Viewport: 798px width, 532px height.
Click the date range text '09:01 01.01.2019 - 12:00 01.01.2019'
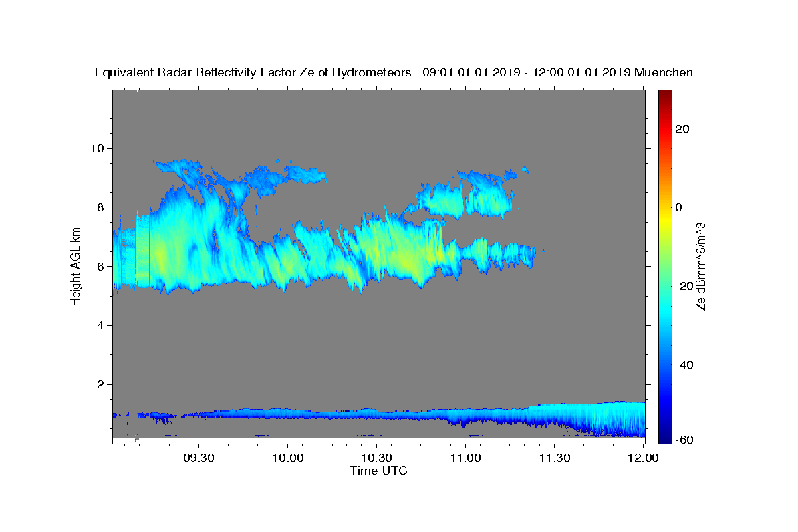(527, 73)
